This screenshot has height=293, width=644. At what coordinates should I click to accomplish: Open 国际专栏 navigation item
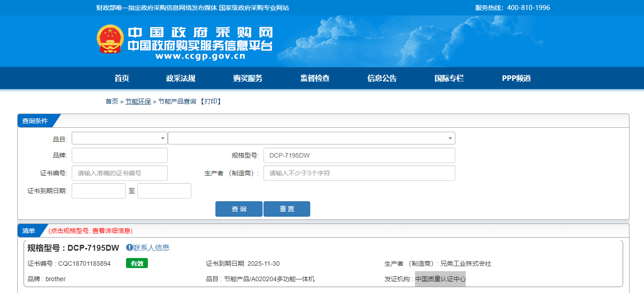(449, 78)
